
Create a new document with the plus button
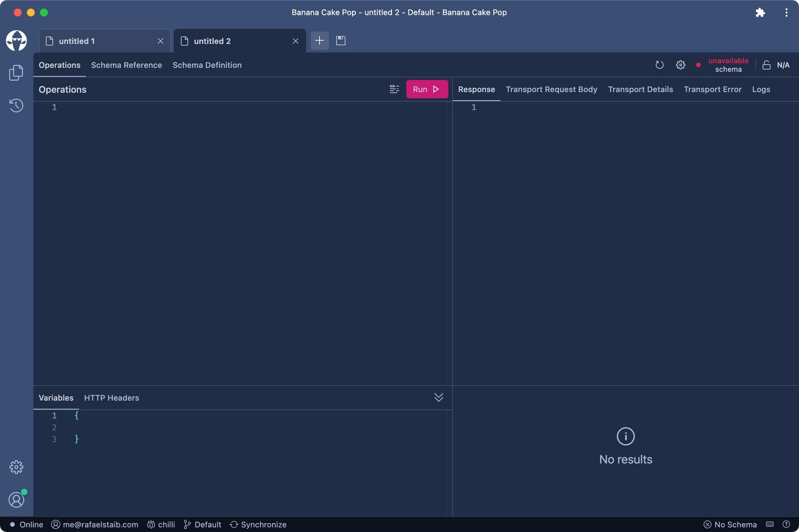coord(320,40)
